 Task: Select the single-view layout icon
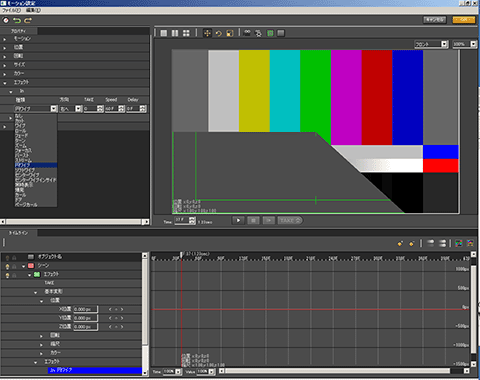click(164, 33)
